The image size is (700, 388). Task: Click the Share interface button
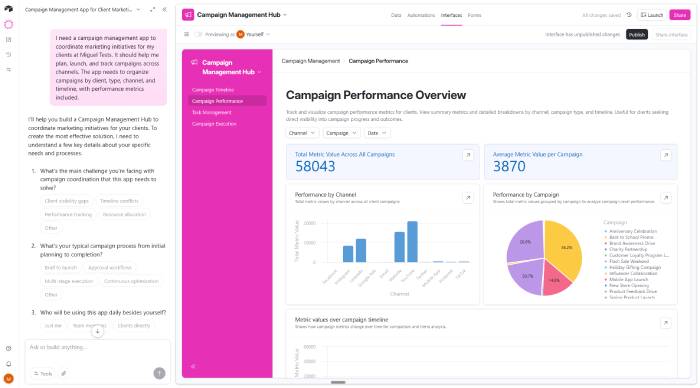[x=671, y=35]
